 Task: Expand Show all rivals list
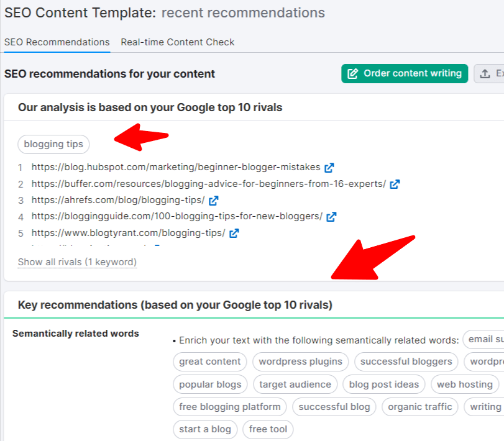pyautogui.click(x=77, y=261)
